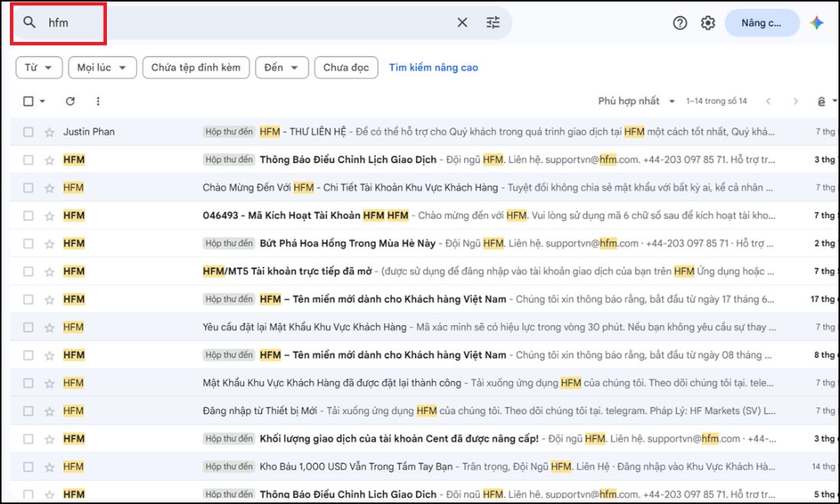Click the search magnifier icon
Image resolution: width=840 pixels, height=504 pixels.
point(30,22)
